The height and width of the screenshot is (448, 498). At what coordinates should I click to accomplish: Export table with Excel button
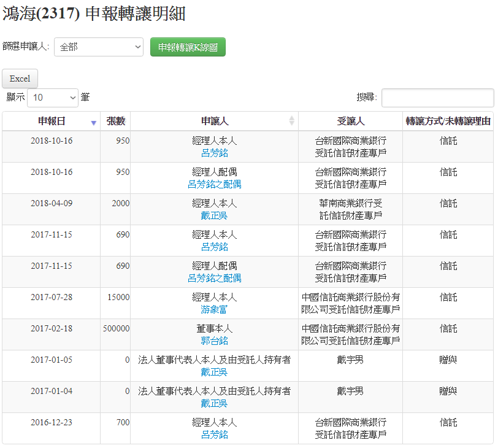click(x=20, y=79)
